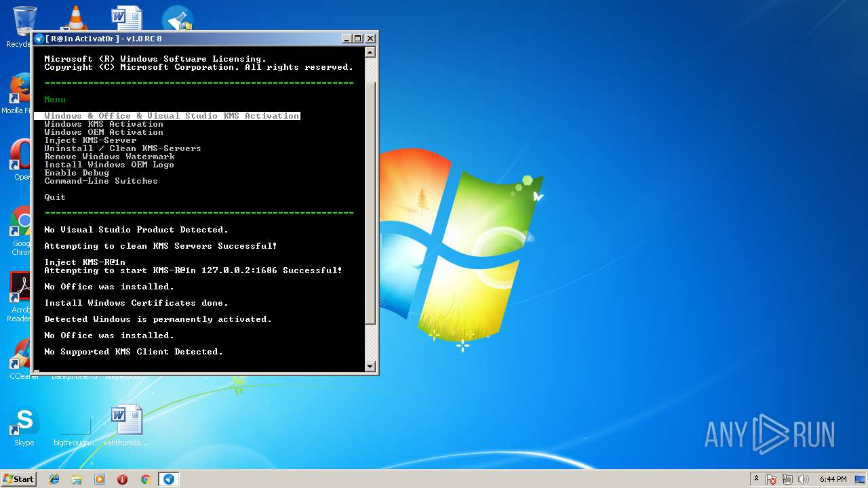Click "Install Windows Certificates done." line

[x=136, y=303]
